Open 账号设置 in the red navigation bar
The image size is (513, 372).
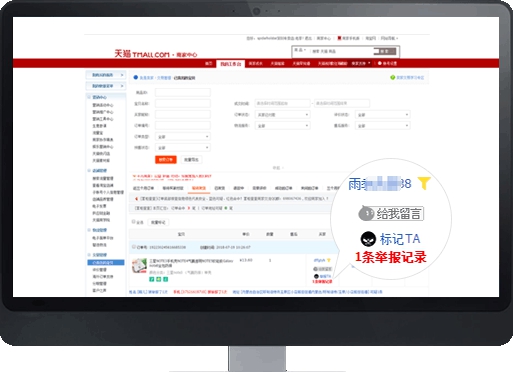pyautogui.click(x=389, y=63)
